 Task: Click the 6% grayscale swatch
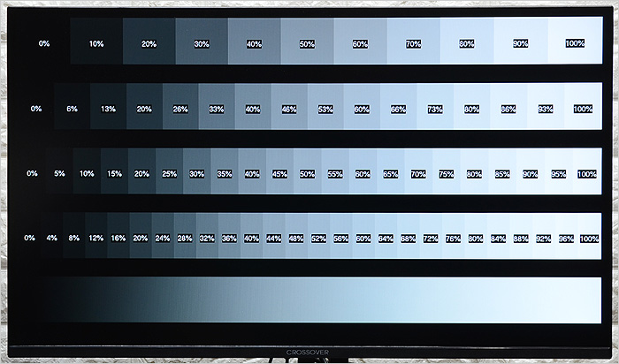(x=73, y=109)
